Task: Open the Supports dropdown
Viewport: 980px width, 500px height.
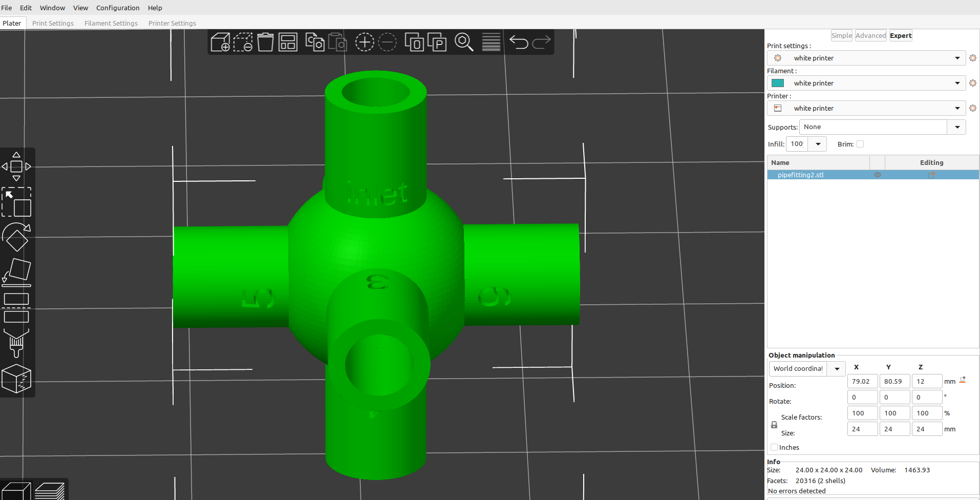Action: (x=956, y=127)
